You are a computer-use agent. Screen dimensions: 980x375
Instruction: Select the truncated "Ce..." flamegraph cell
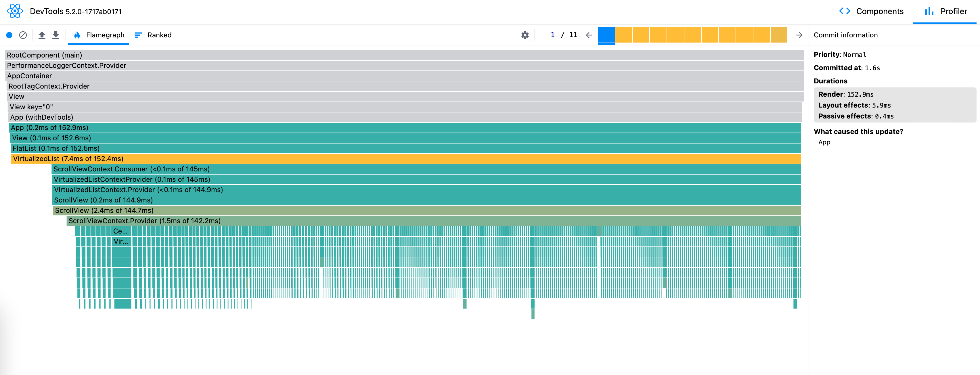pyautogui.click(x=121, y=231)
